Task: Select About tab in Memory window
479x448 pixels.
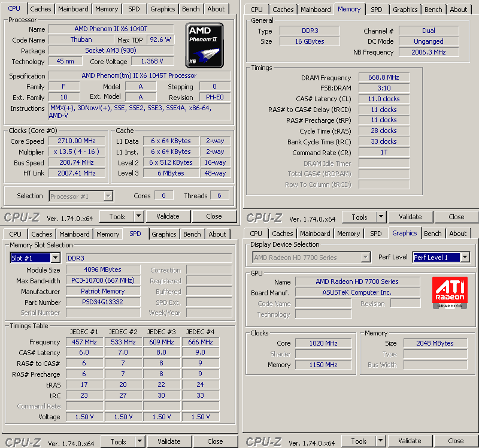Action: [459, 10]
